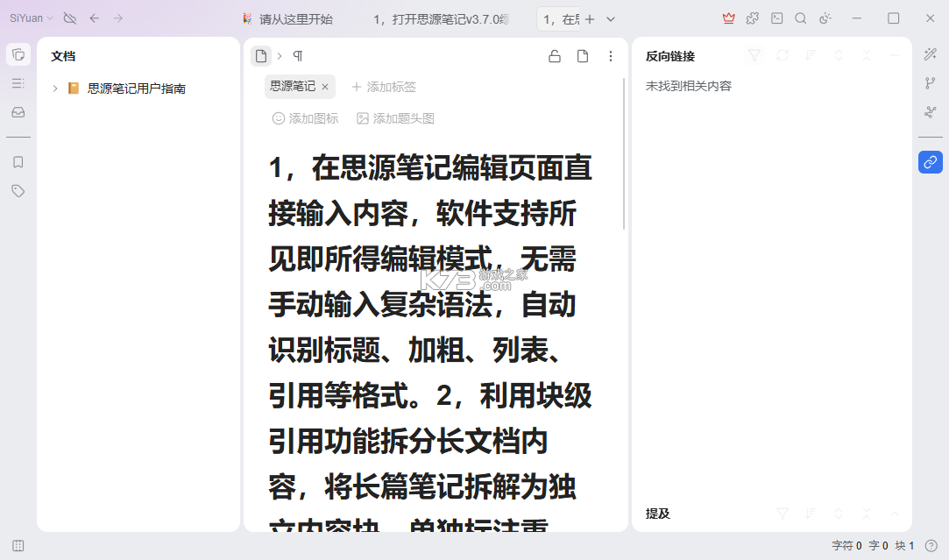Toggle the backlinks link dock icon

tap(931, 161)
